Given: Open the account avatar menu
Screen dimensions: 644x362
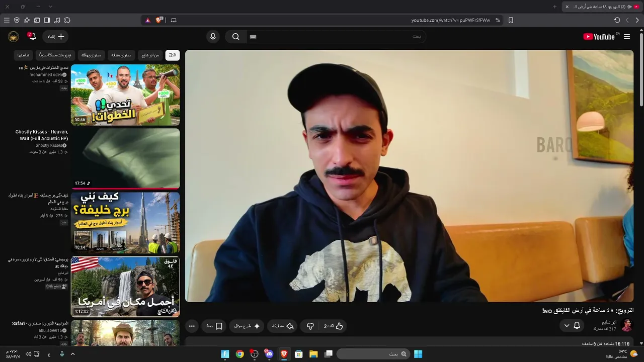Looking at the screenshot, I should (14, 37).
